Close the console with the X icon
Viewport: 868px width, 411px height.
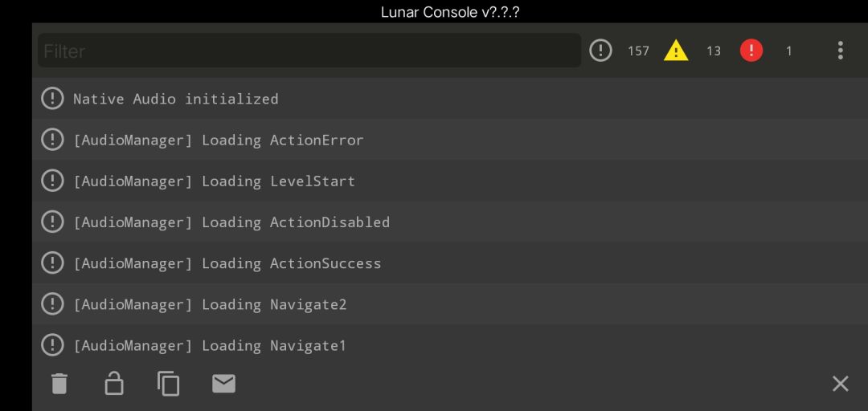click(840, 384)
